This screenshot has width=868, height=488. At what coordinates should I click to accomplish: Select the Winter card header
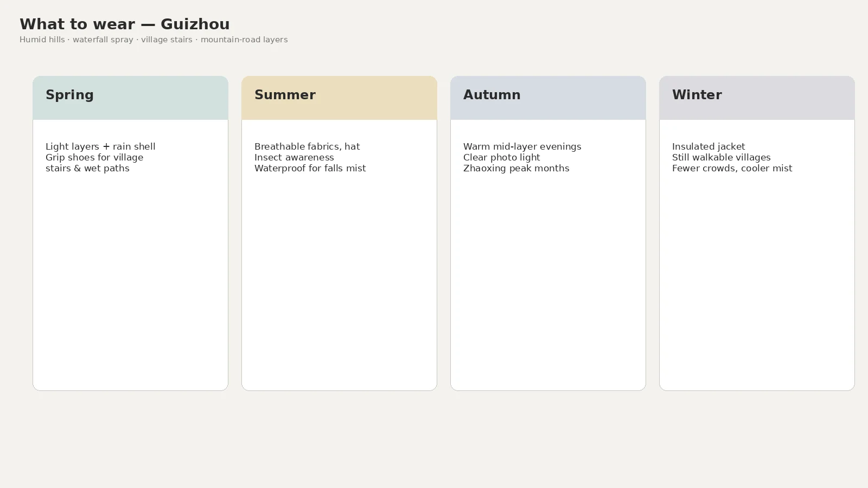click(757, 98)
